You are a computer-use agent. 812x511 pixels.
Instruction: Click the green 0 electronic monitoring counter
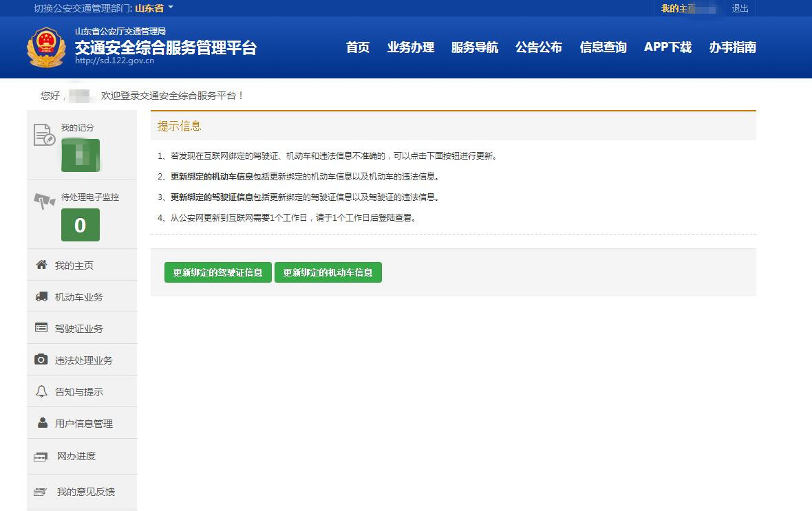coord(81,224)
